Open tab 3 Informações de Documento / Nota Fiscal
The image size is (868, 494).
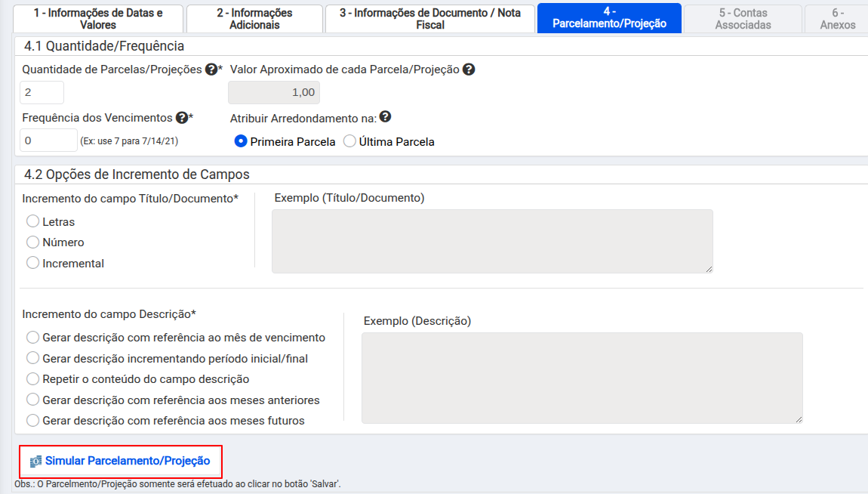[429, 19]
